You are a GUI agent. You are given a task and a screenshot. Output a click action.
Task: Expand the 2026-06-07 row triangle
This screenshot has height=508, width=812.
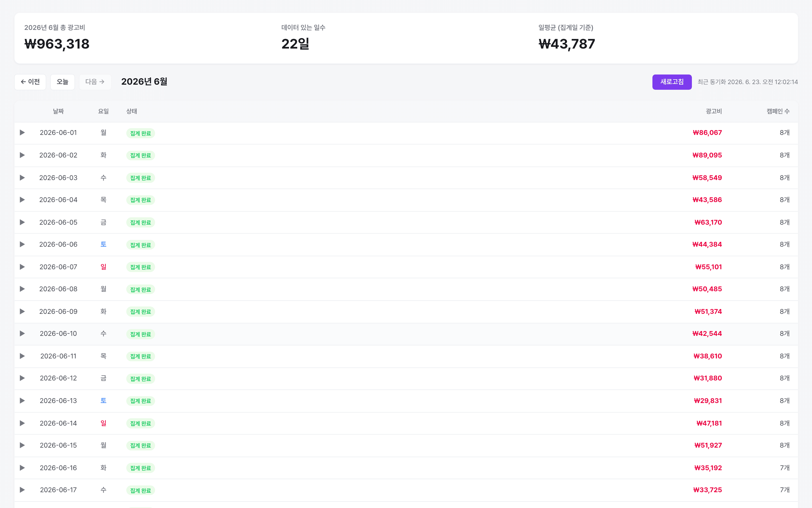coord(22,267)
